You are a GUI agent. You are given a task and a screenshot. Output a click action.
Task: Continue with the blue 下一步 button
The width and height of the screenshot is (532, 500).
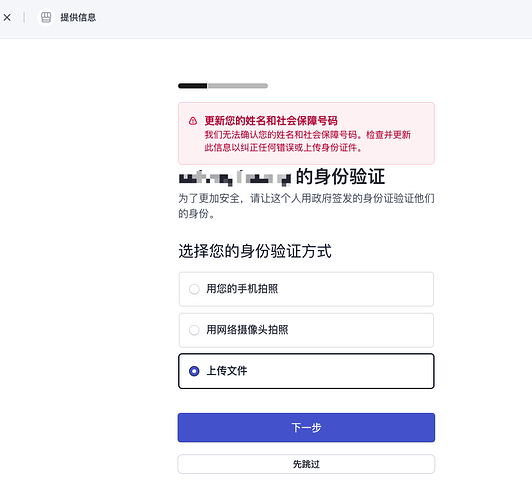click(x=306, y=427)
